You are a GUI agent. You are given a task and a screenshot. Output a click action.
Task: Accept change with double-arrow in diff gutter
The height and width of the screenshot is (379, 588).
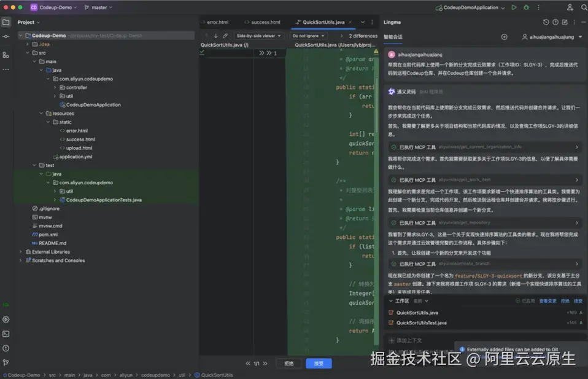261,53
